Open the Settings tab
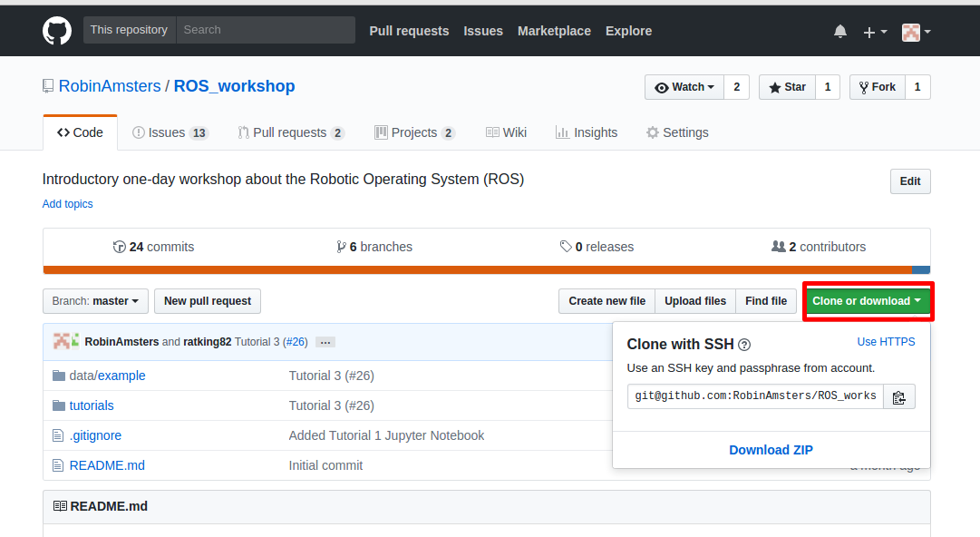Screen dimensions: 980x537 pos(677,132)
